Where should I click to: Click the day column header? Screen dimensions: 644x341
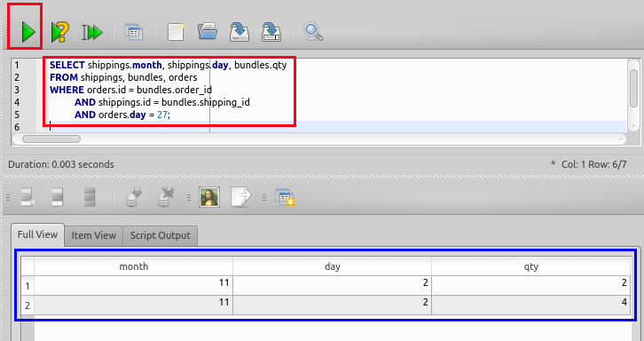pos(333,266)
